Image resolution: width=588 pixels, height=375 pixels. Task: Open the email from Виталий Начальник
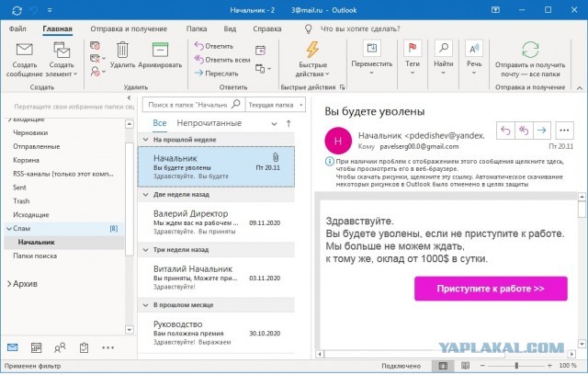(217, 278)
